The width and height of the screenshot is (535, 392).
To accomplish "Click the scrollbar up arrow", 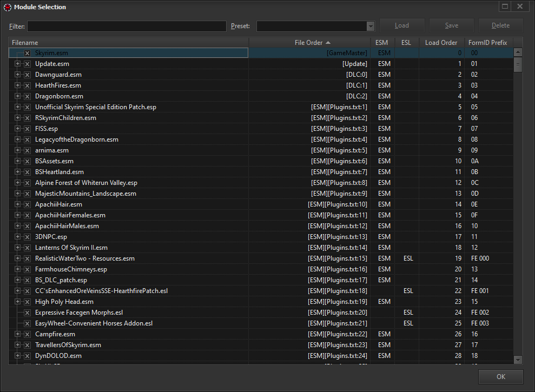I will (518, 52).
